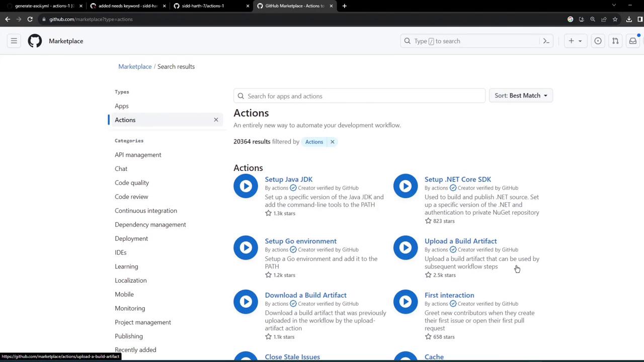Expand the create new plus dropdown
This screenshot has width=644, height=362.
[x=575, y=41]
